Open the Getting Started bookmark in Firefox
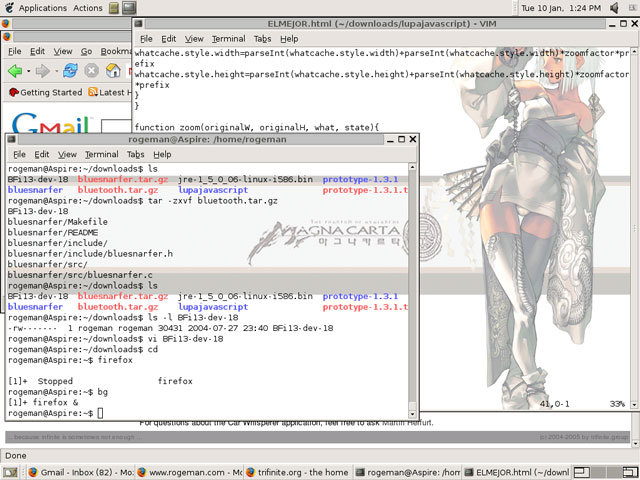The width and height of the screenshot is (640, 480). [x=45, y=92]
